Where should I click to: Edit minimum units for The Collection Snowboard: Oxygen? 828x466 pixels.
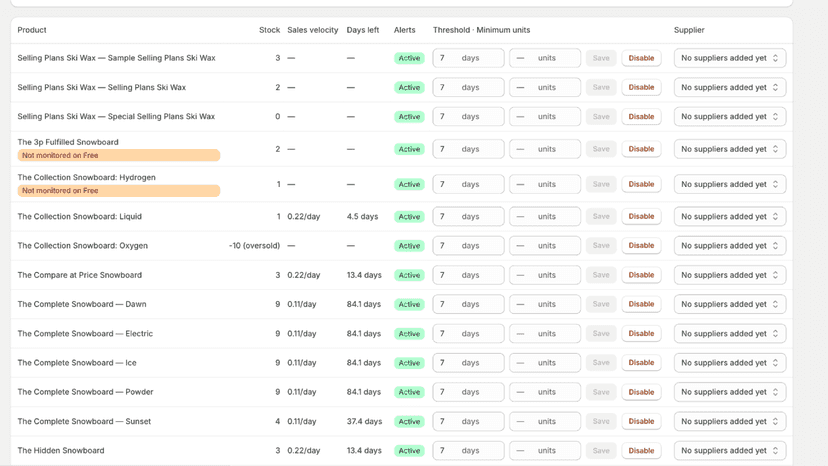coord(545,246)
